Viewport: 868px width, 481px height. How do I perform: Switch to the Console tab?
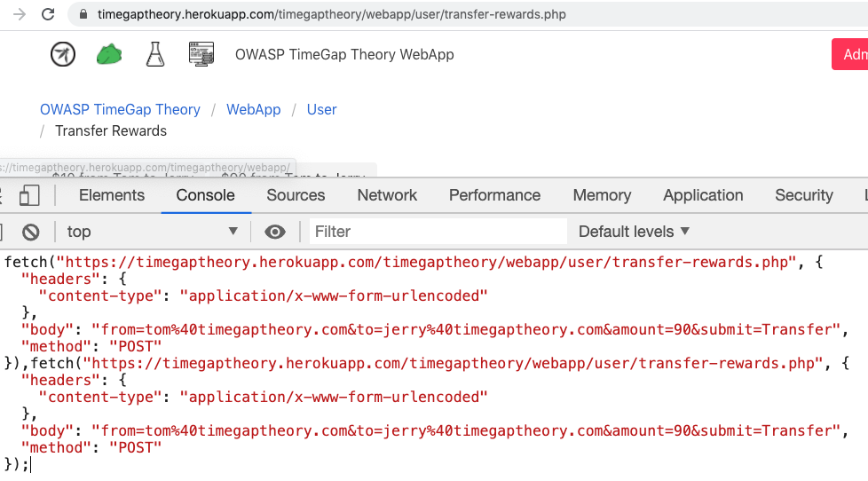[205, 195]
